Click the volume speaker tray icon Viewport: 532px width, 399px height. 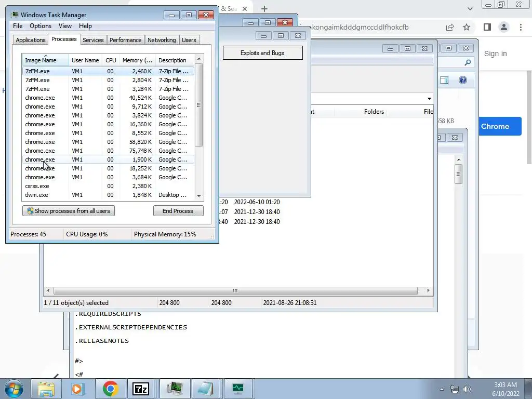pyautogui.click(x=467, y=389)
